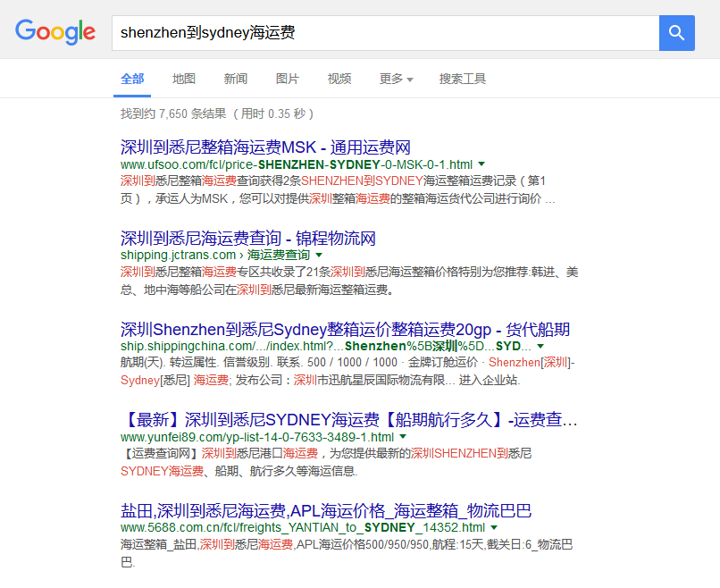Image resolution: width=720 pixels, height=588 pixels.
Task: Open the 视频 results tab
Action: pos(339,79)
